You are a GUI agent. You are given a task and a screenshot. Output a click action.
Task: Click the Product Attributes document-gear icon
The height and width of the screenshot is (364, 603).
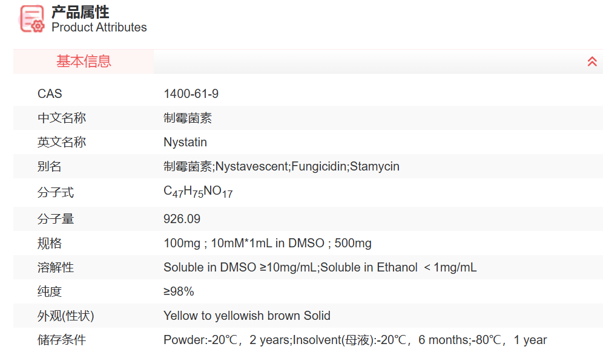[x=32, y=19]
